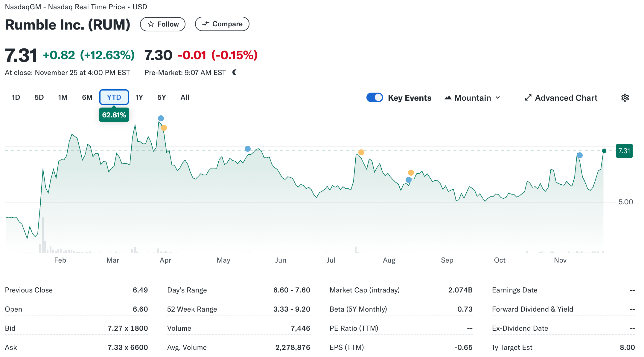The width and height of the screenshot is (644, 357).
Task: Click the 7.31 current price label
Action: [624, 151]
